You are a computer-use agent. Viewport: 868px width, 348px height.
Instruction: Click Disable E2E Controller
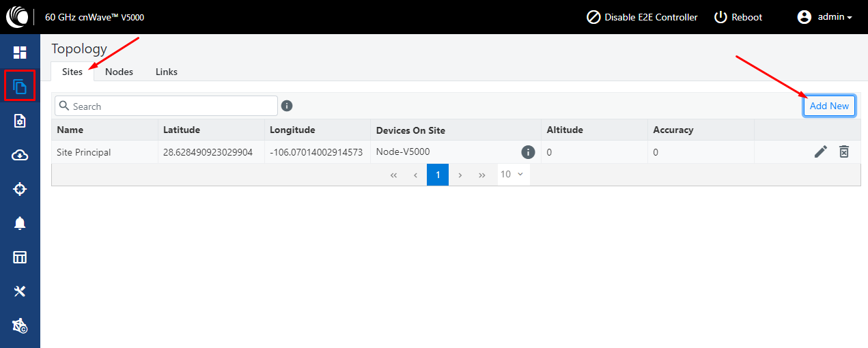click(643, 17)
